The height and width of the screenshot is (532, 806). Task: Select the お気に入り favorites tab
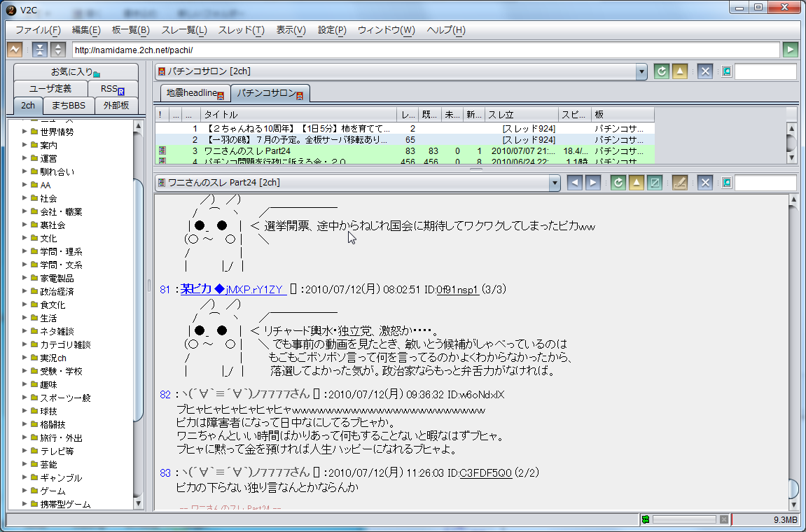pyautogui.click(x=76, y=72)
